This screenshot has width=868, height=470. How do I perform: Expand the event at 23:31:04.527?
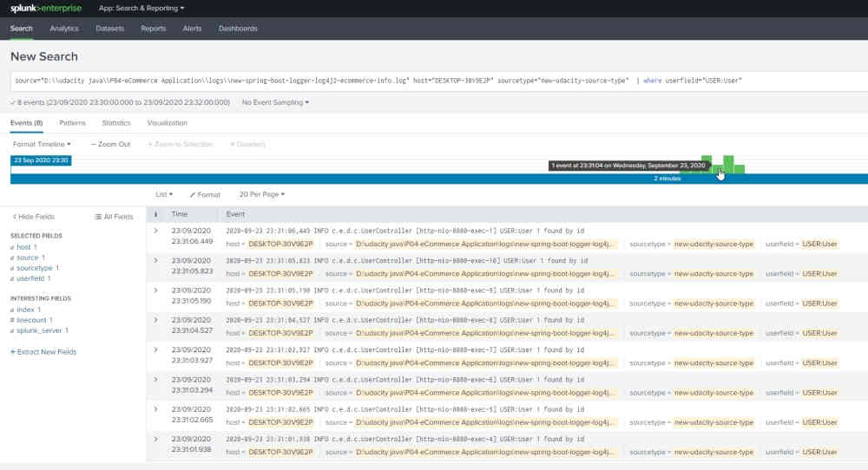155,321
